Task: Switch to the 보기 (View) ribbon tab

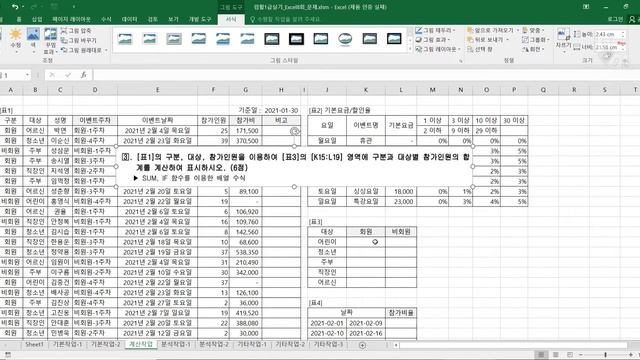Action: [173, 19]
